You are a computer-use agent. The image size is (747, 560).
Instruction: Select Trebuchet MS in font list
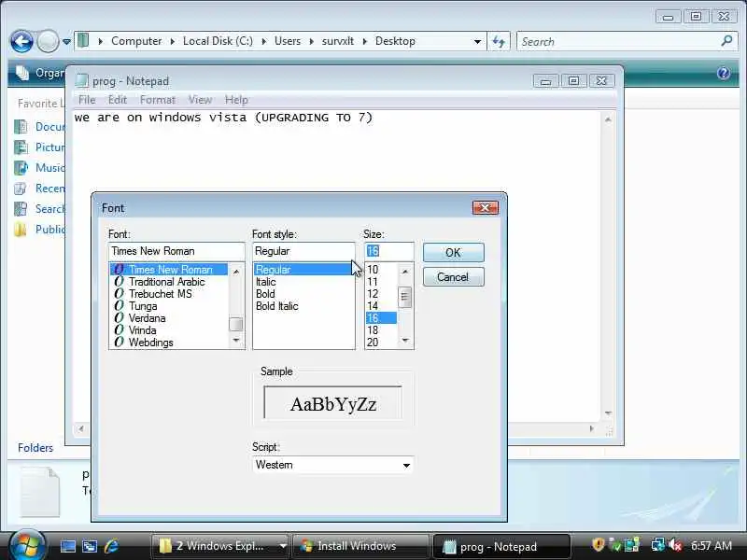(x=169, y=294)
